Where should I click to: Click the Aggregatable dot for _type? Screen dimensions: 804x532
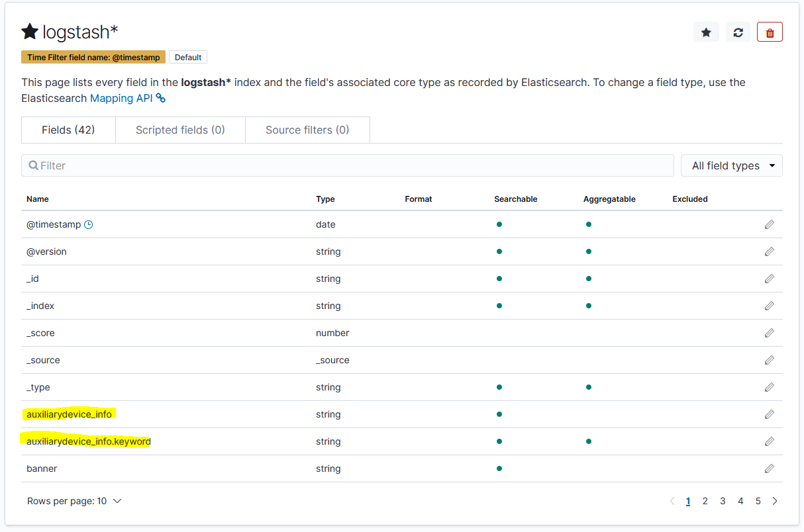589,387
